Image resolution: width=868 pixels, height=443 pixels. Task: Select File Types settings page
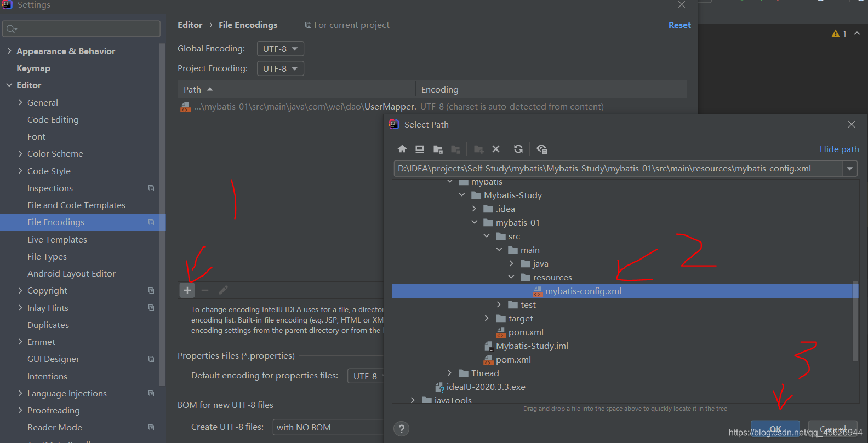(x=47, y=256)
